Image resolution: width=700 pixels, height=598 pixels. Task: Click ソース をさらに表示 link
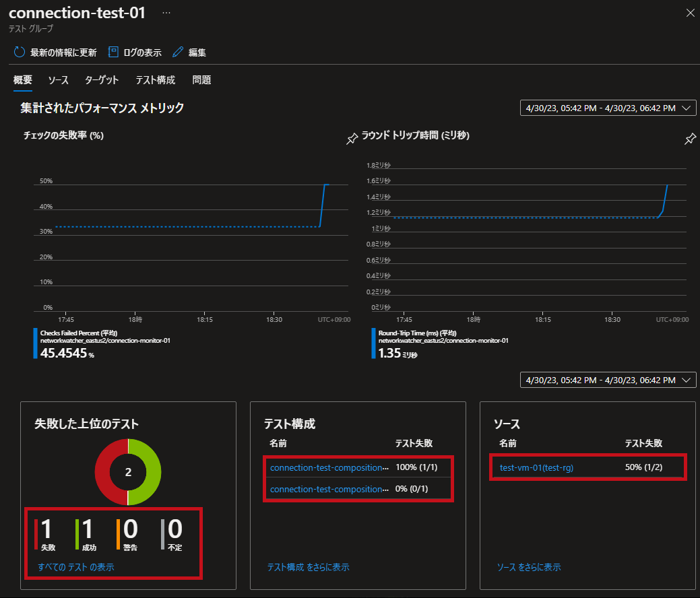[529, 567]
